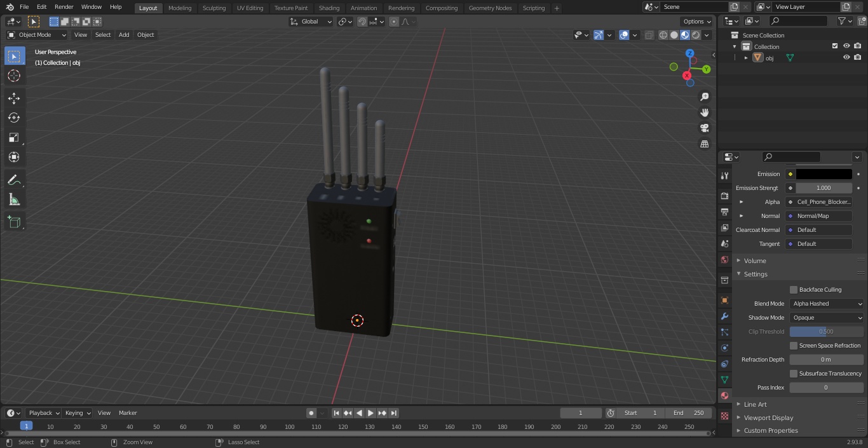The width and height of the screenshot is (868, 448).
Task: Adjust the Clip Threshold slider
Action: click(826, 332)
